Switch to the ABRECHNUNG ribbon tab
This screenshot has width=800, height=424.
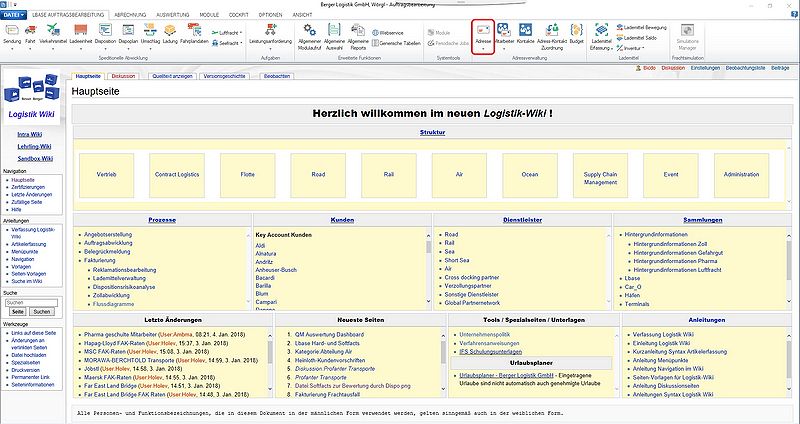coord(130,15)
